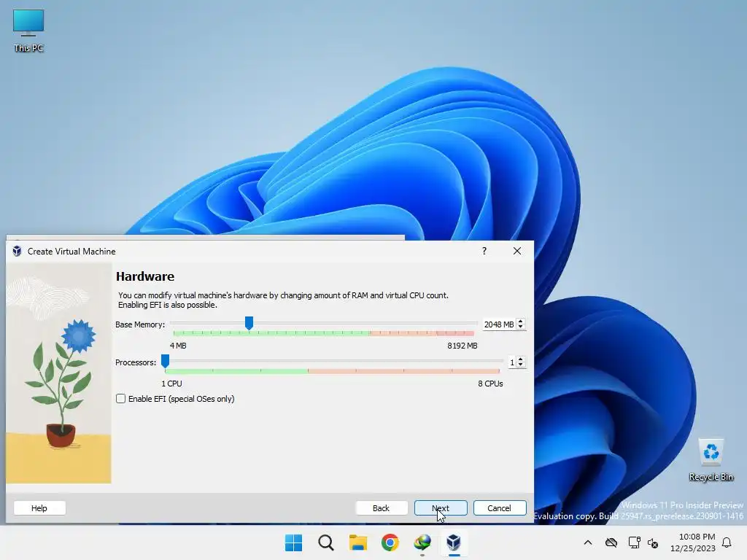Click the Processors slider handle
This screenshot has width=747, height=560.
165,361
